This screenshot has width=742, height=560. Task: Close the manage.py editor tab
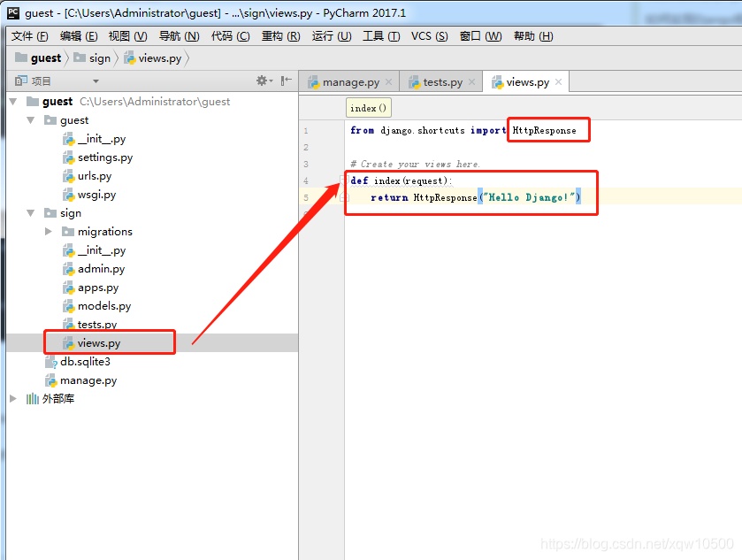coord(388,82)
